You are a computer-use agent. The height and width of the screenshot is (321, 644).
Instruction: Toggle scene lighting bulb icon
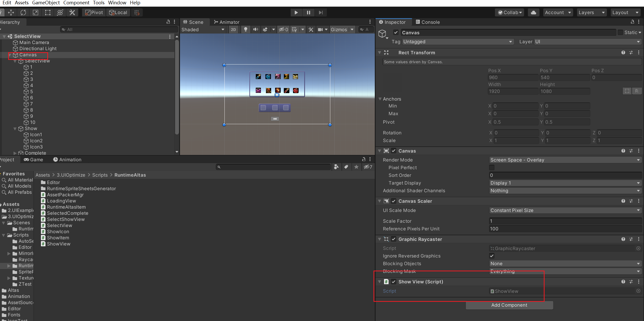click(x=245, y=29)
